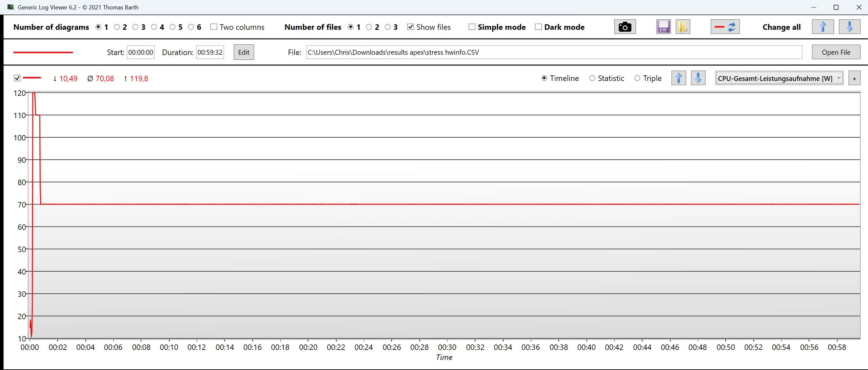Viewport: 868px width, 370px height.
Task: Set number of diagrams to 6
Action: click(191, 27)
